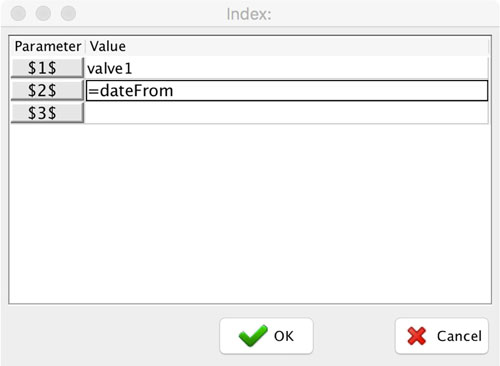500x366 pixels.
Task: Select the $1$ parameter row button
Action: (x=47, y=68)
